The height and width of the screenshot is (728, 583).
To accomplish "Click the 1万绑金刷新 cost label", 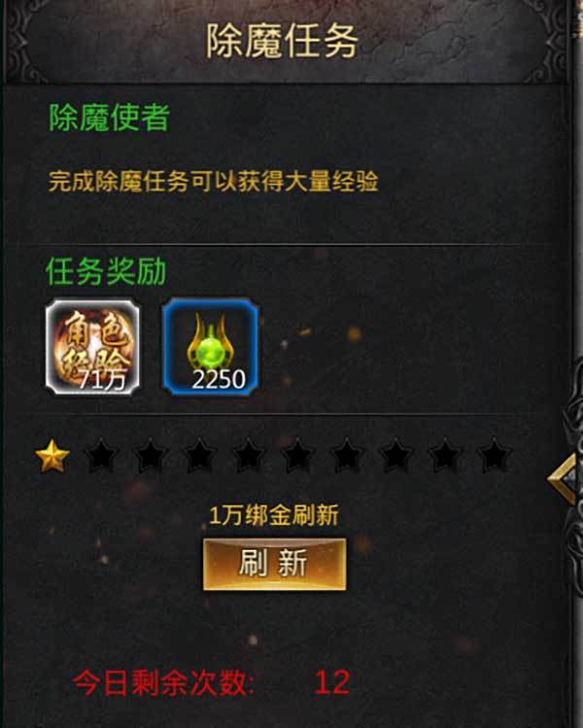I will pos(274,515).
